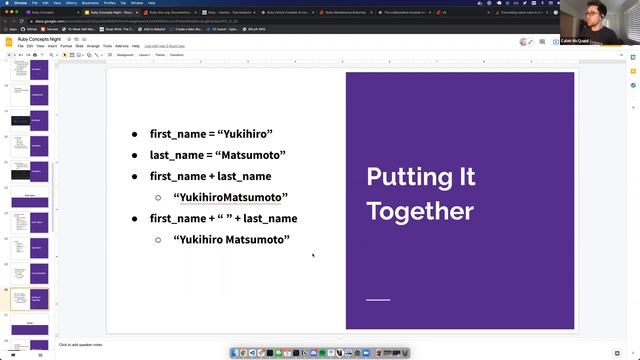Click the Redo arrow in the toolbar
Viewport: 640px width, 360px height.
click(28, 55)
